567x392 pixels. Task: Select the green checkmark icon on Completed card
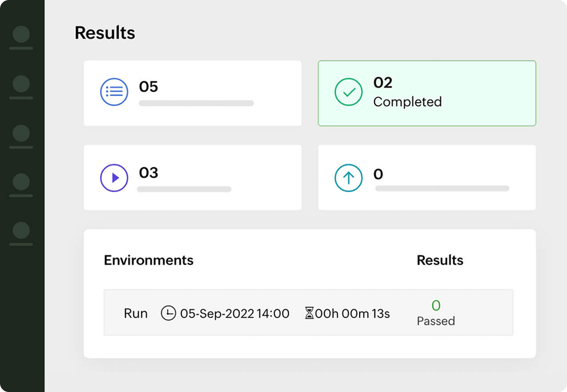coord(348,91)
